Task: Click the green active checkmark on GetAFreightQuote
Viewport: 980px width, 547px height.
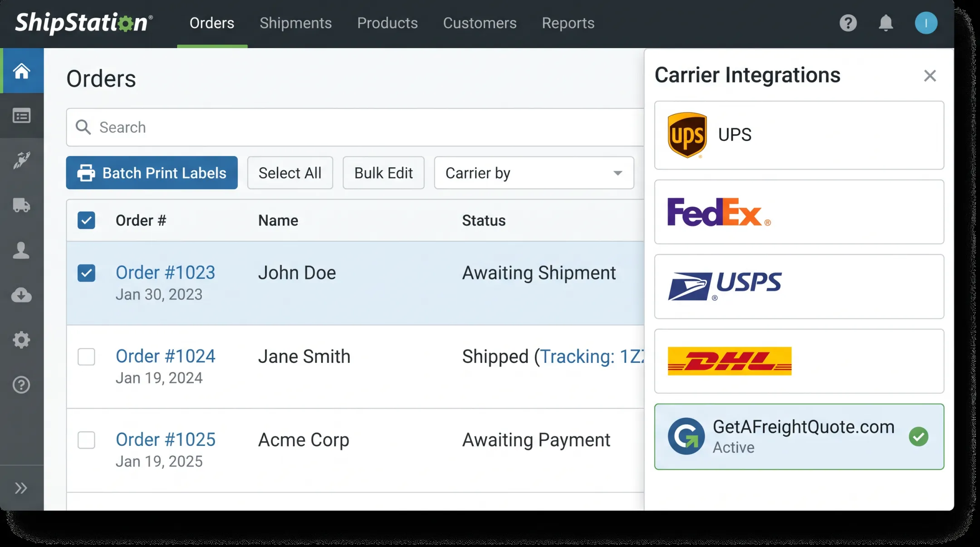Action: click(919, 437)
